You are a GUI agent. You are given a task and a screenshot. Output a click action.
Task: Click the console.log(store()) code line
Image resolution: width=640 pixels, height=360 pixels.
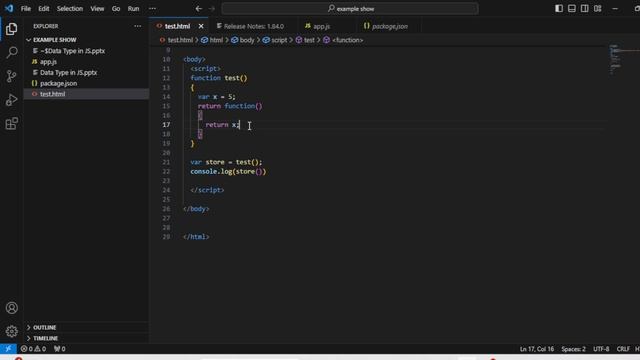(228, 171)
